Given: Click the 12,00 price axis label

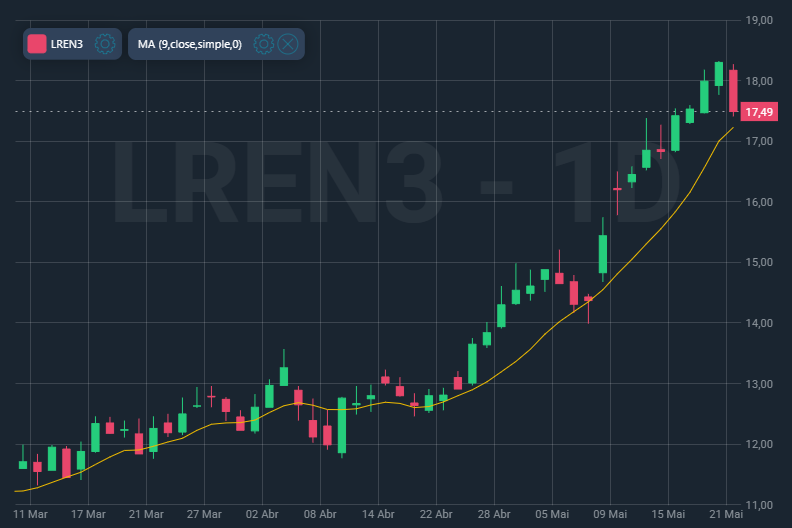Looking at the screenshot, I should [759, 444].
